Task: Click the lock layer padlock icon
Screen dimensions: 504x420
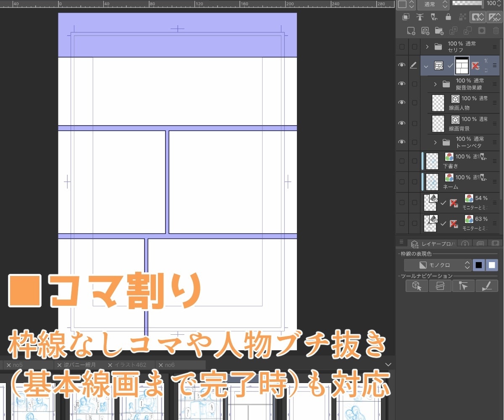Action: (448, 17)
